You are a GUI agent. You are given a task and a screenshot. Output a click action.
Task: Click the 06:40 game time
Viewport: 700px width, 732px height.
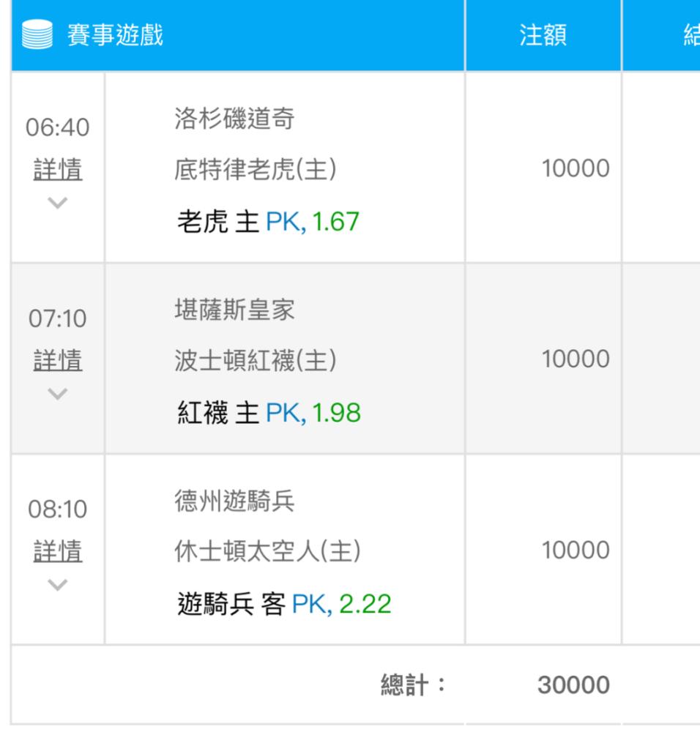[57, 127]
